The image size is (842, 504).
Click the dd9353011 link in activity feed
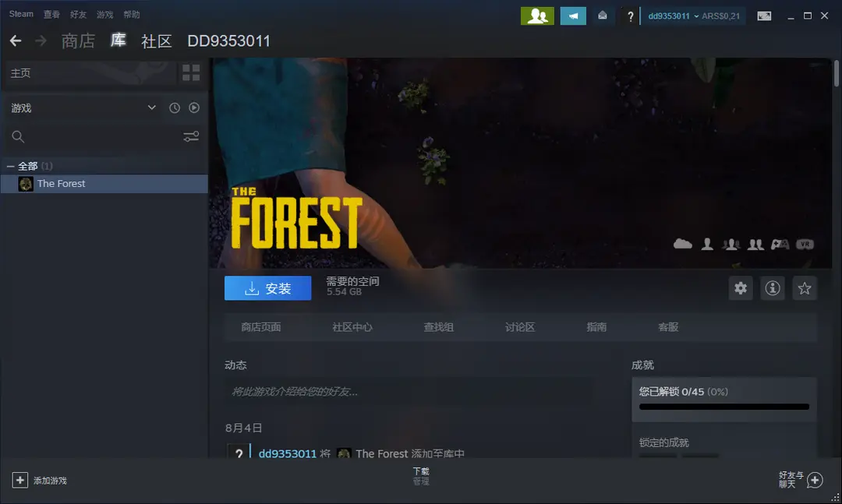(x=287, y=453)
